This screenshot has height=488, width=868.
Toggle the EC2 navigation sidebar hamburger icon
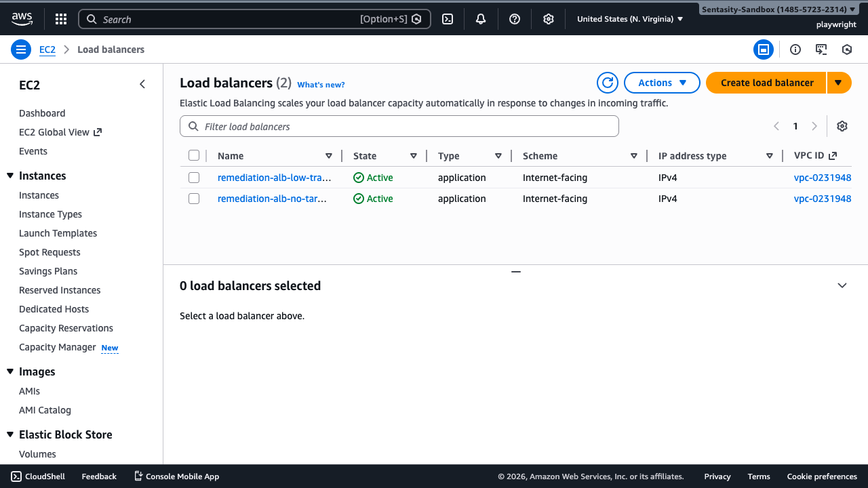(x=20, y=49)
